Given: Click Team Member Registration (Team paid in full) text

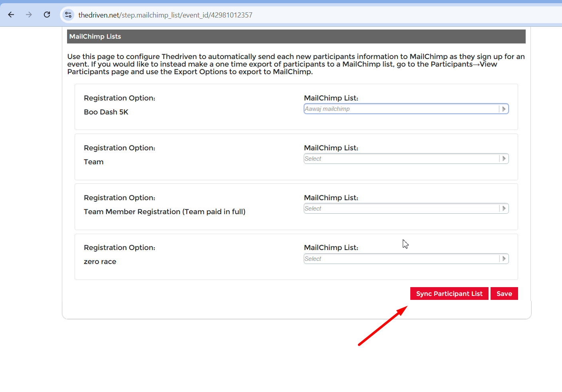Looking at the screenshot, I should click(164, 212).
